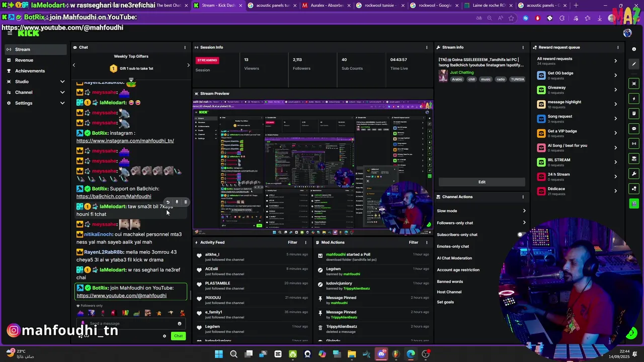Image resolution: width=644 pixels, height=362 pixels.
Task: Open Reward request queue three-dot menu
Action: [x=618, y=47]
